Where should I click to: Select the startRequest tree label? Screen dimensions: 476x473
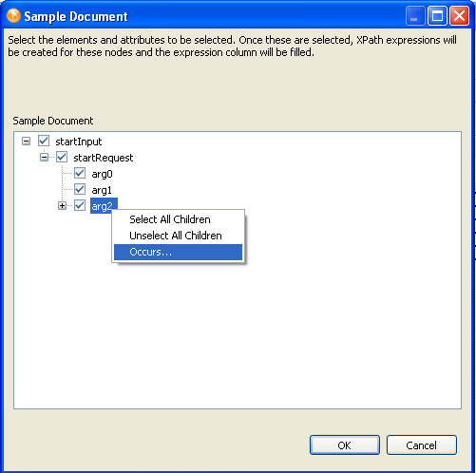point(104,158)
